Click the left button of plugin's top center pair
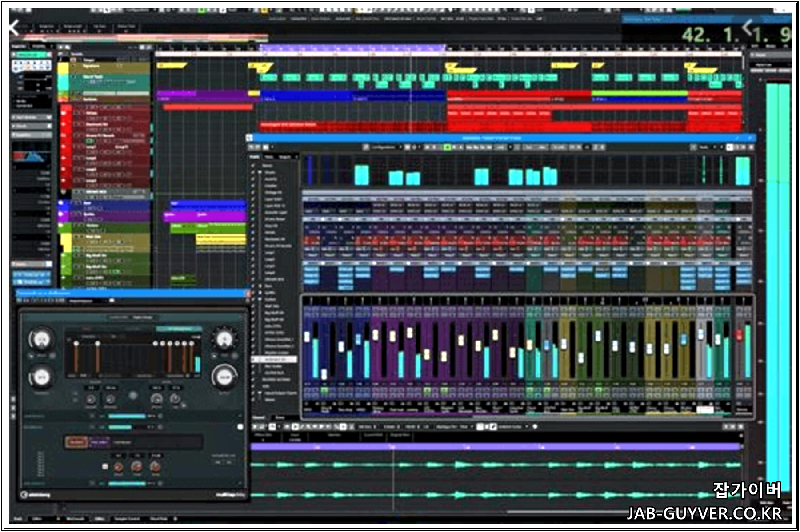Image resolution: width=800 pixels, height=532 pixels. coord(118,318)
